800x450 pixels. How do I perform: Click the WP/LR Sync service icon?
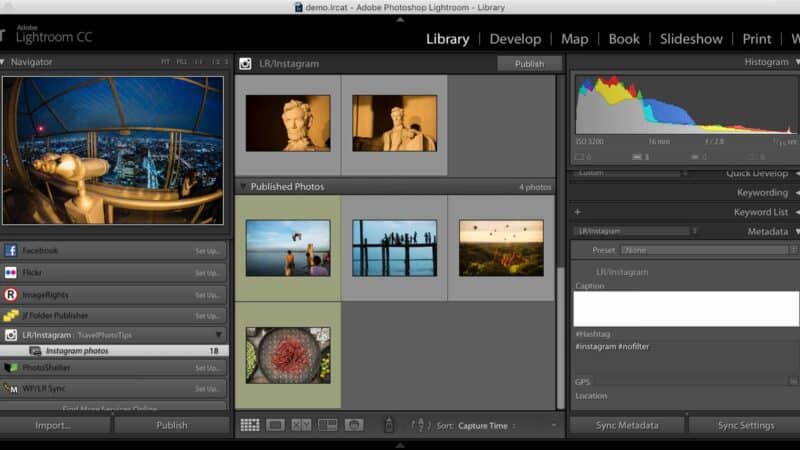click(x=11, y=388)
